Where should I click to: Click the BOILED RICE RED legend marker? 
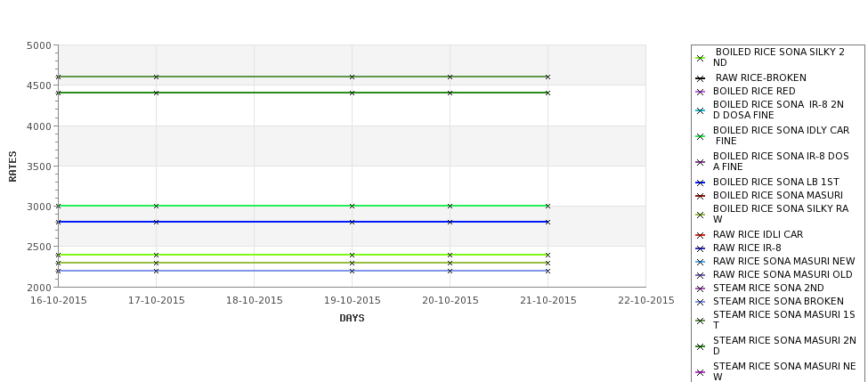tap(701, 92)
